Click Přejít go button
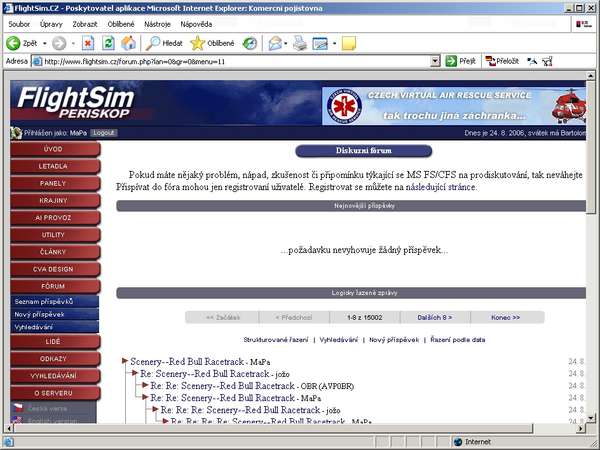 pyautogui.click(x=461, y=61)
